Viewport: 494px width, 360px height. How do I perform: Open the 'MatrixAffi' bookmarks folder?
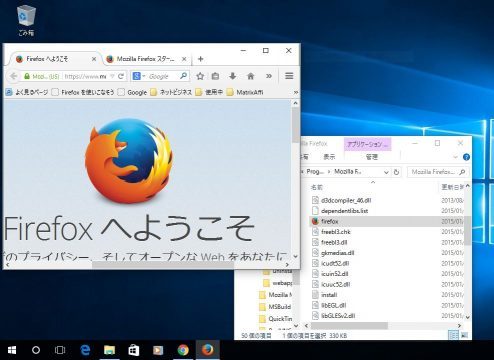tap(245, 92)
